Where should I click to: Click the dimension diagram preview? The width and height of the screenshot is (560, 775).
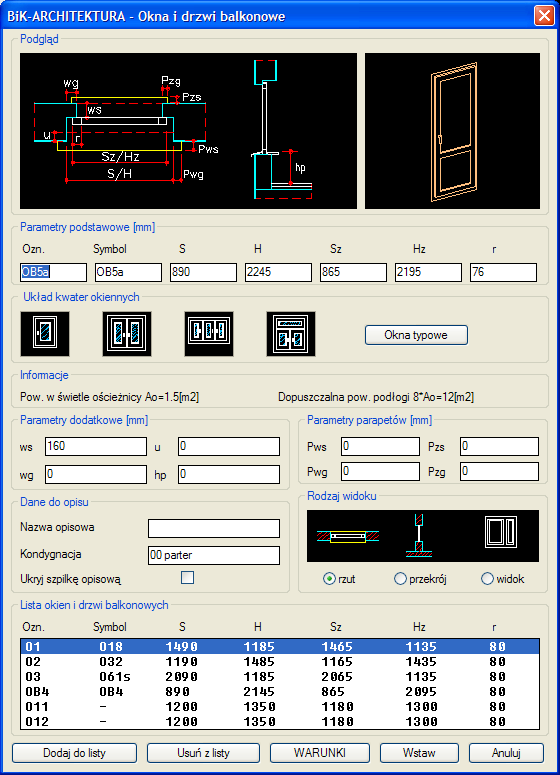tap(188, 131)
